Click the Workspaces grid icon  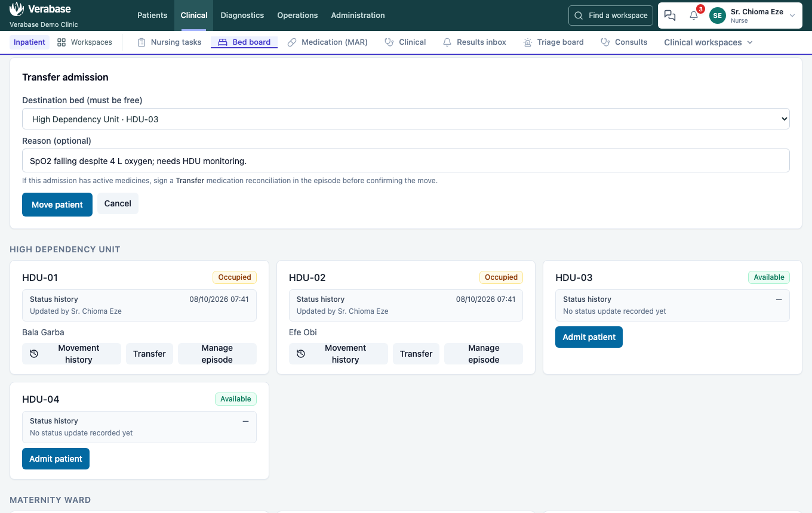pyautogui.click(x=61, y=42)
